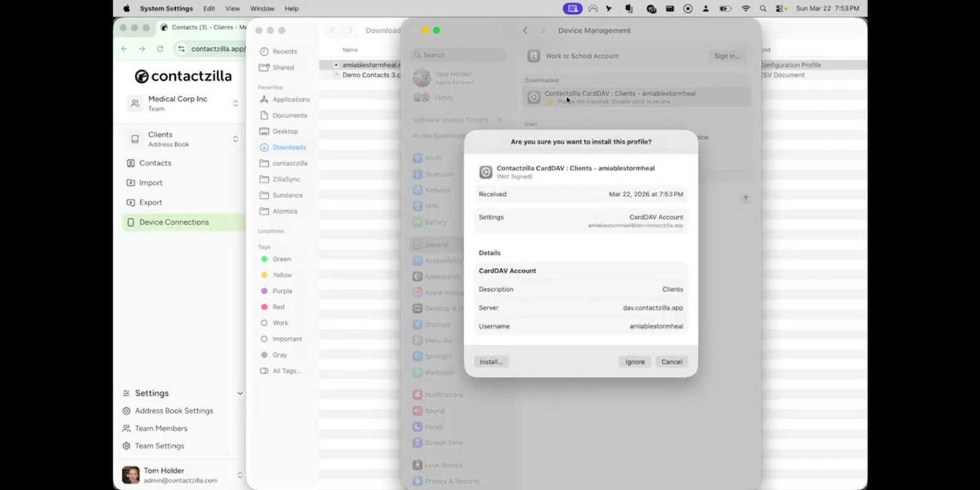
Task: Go back in Device Management pane
Action: pyautogui.click(x=525, y=30)
